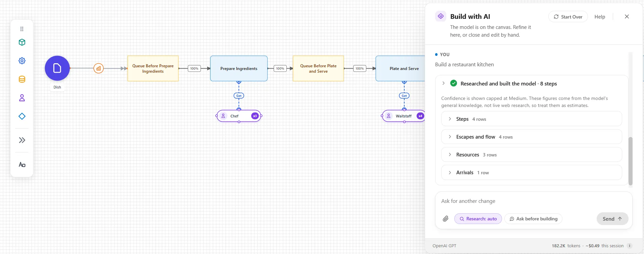Click the Start Over button
Screen dimensions: 644x254
(568, 17)
